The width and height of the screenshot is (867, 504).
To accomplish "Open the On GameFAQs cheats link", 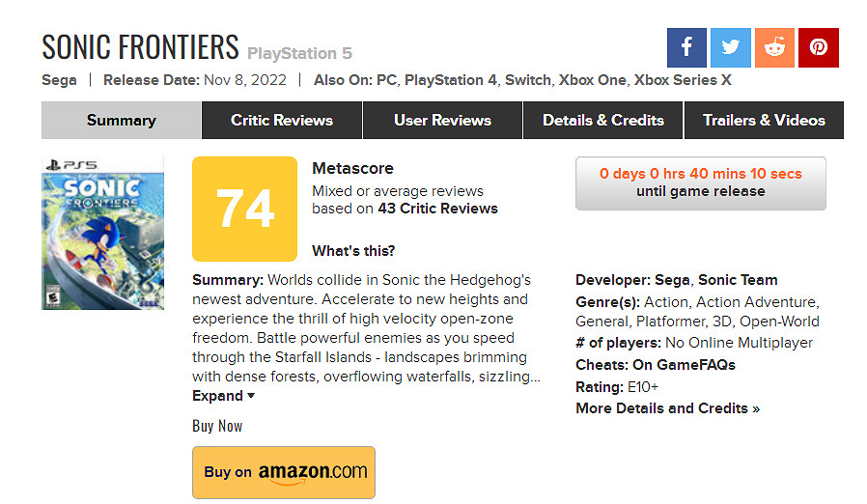I will (684, 365).
